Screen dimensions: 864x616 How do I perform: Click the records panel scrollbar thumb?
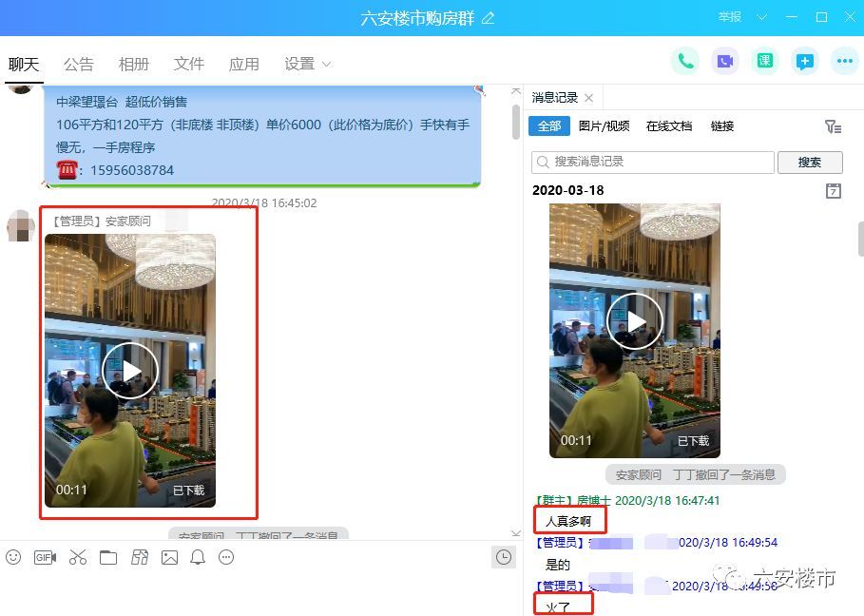tap(861, 239)
